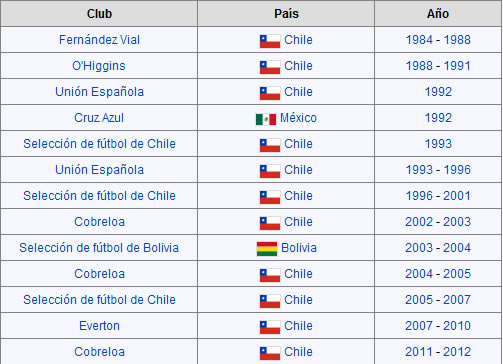The image size is (503, 364).
Task: Open the O'Higgins club link
Action: click(99, 66)
